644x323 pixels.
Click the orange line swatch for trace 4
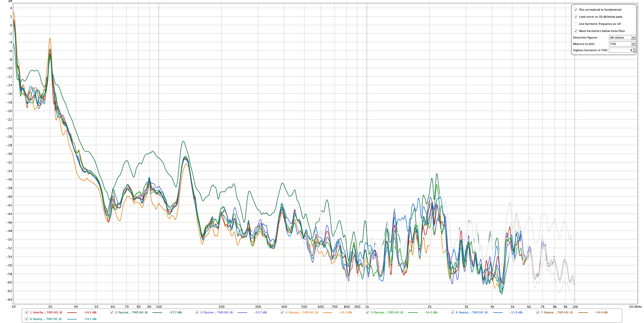click(x=327, y=313)
